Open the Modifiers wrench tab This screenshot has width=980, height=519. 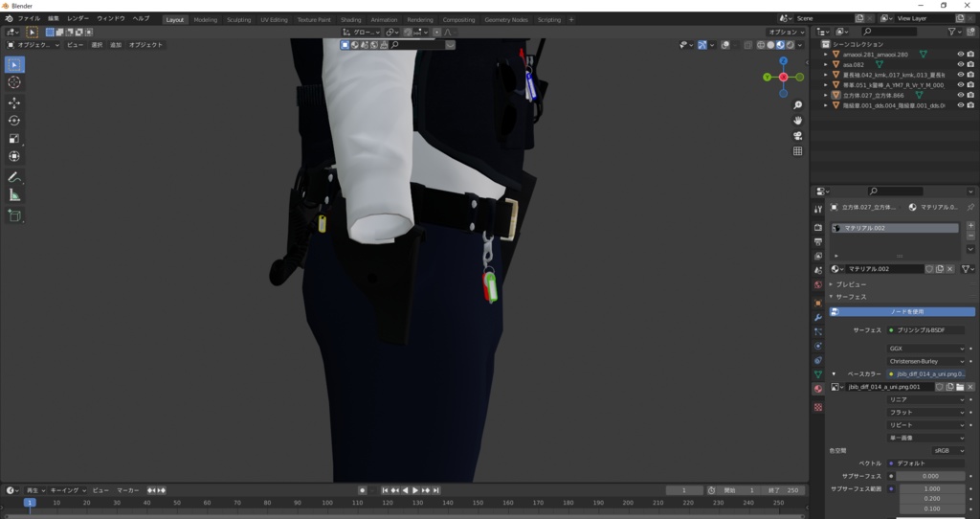click(x=818, y=317)
